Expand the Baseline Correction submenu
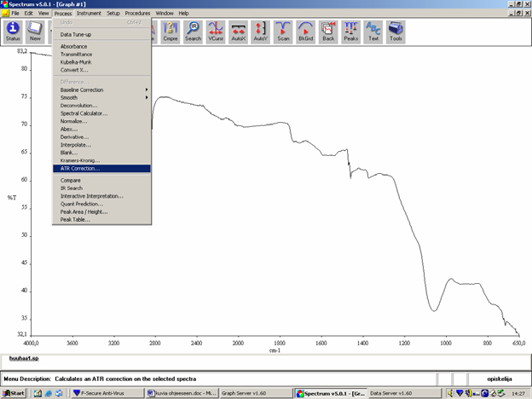532x399 pixels. point(101,90)
